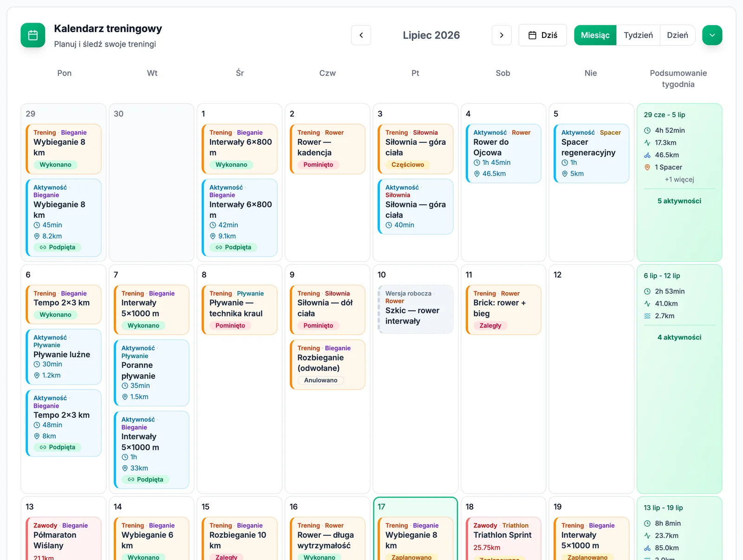Click link icon on Podpięta badge, June 29
The width and height of the screenshot is (743, 560).
pos(43,247)
